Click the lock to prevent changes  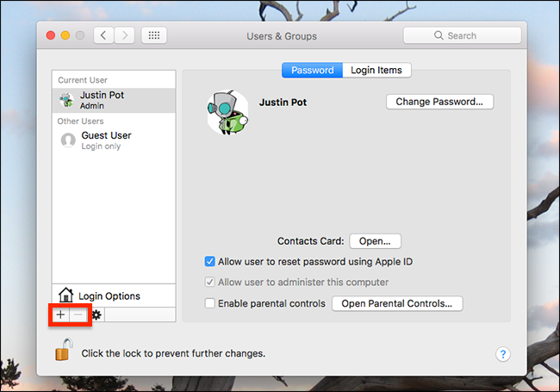point(62,350)
